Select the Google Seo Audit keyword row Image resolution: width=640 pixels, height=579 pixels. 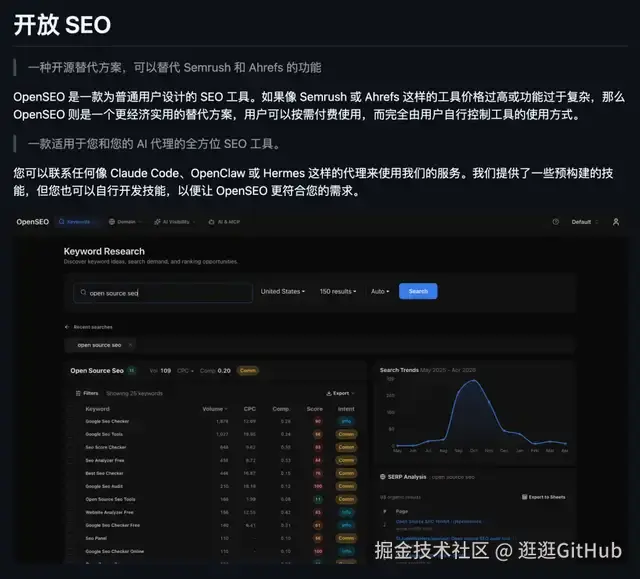pos(214,486)
